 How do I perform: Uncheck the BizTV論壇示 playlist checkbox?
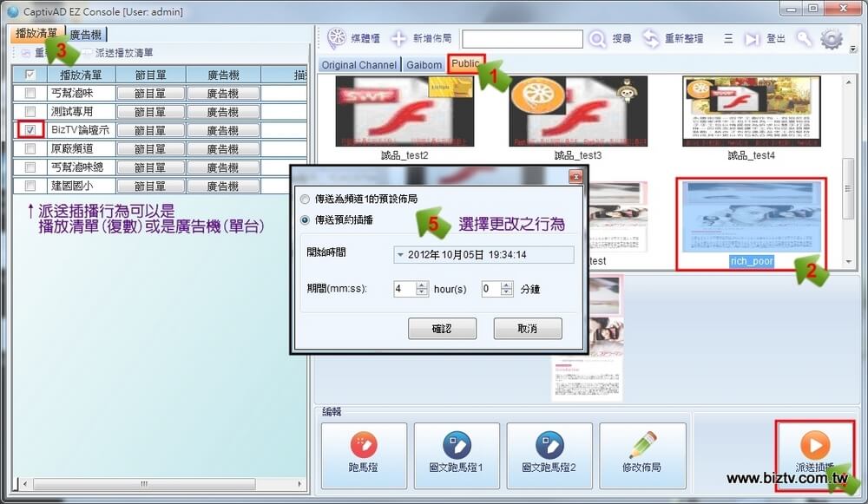click(30, 130)
